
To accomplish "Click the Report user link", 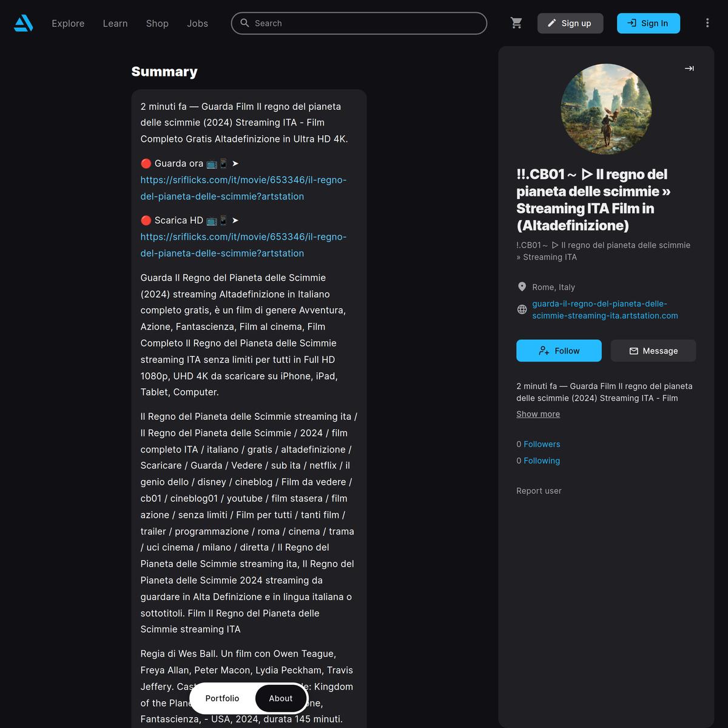I will tap(539, 491).
